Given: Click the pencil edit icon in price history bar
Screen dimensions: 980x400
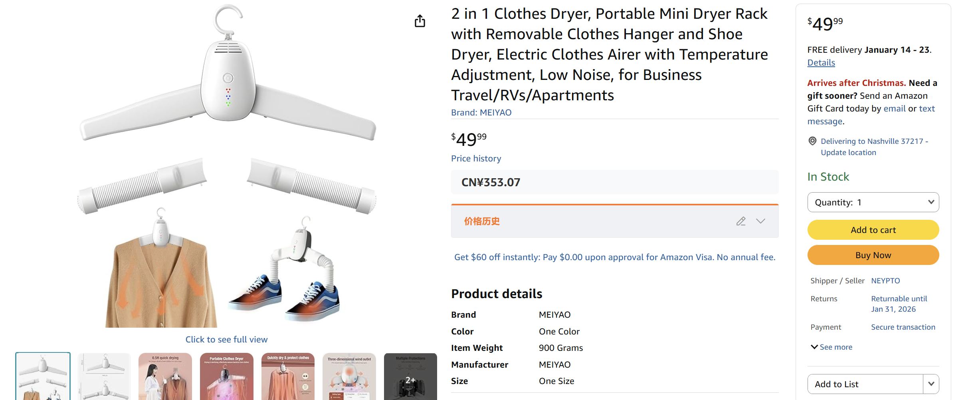Looking at the screenshot, I should point(741,221).
